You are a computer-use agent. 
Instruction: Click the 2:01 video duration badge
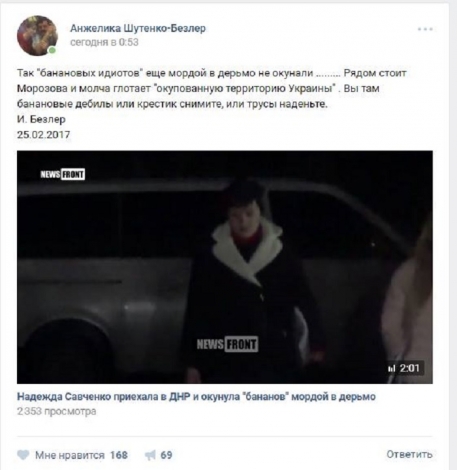[x=405, y=368]
